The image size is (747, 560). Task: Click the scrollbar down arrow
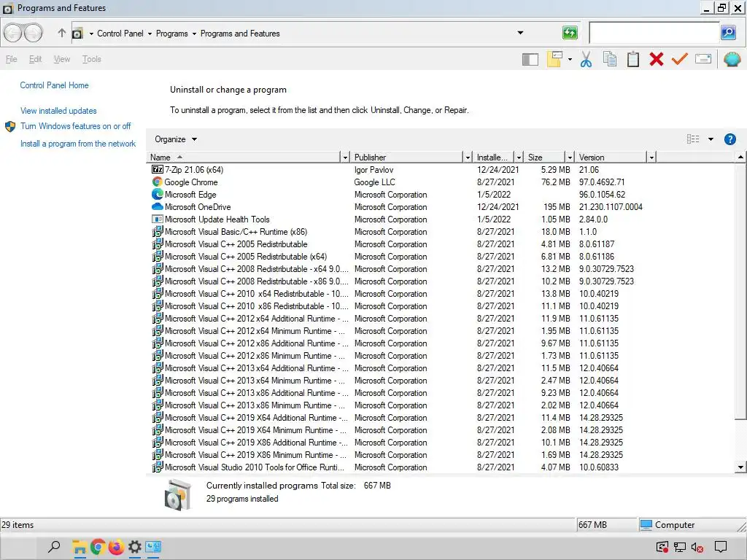740,467
